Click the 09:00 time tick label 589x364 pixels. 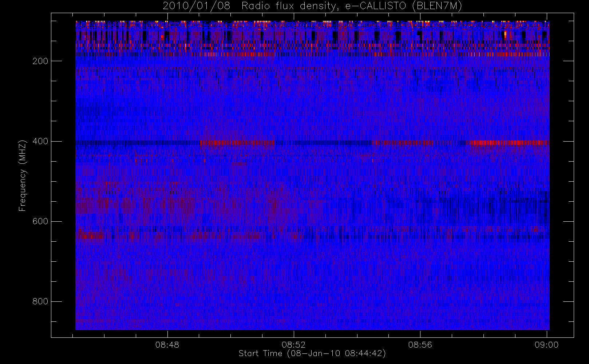[x=546, y=345]
